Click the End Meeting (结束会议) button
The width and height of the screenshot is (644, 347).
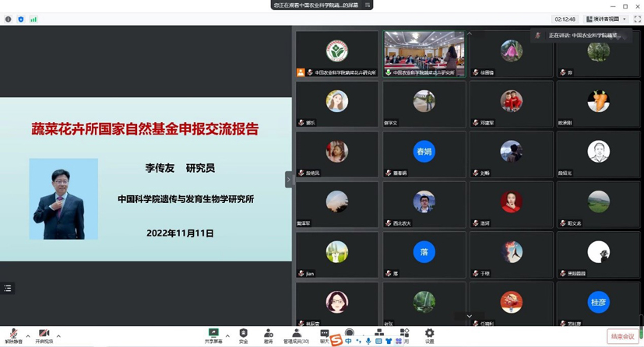(622, 336)
